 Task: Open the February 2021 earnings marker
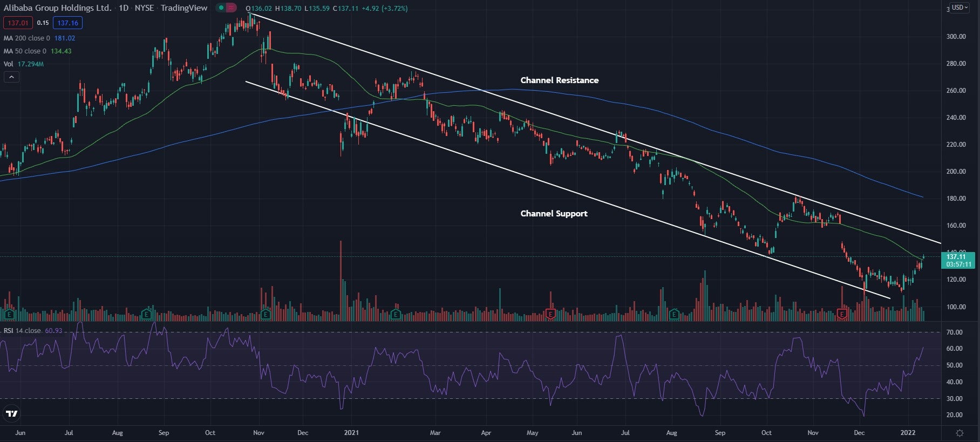click(x=396, y=314)
